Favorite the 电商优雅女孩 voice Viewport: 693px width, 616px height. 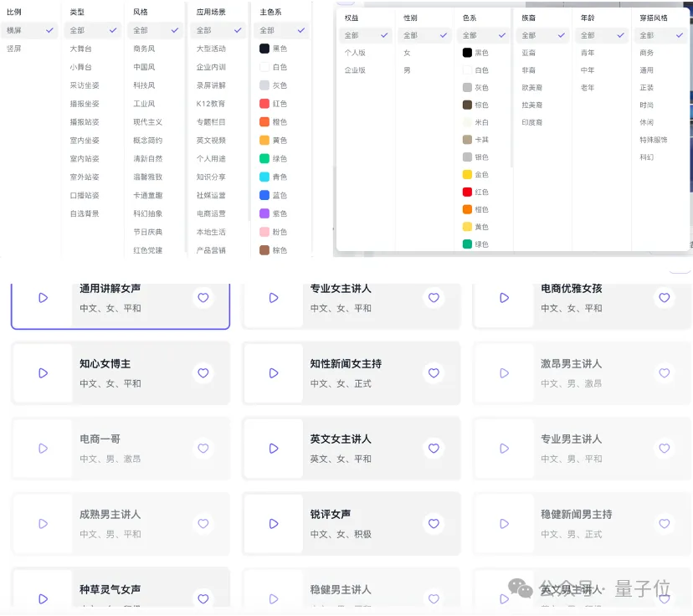pos(664,297)
